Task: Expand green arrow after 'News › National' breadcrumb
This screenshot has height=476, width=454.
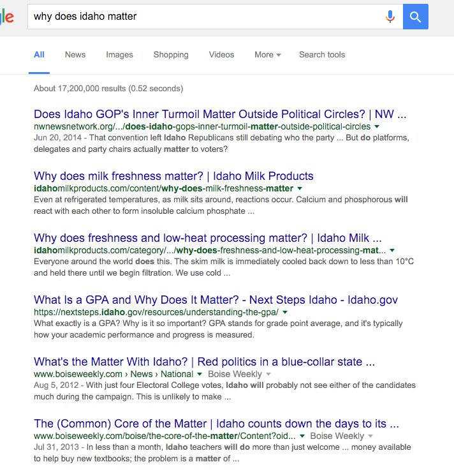Action: (200, 375)
